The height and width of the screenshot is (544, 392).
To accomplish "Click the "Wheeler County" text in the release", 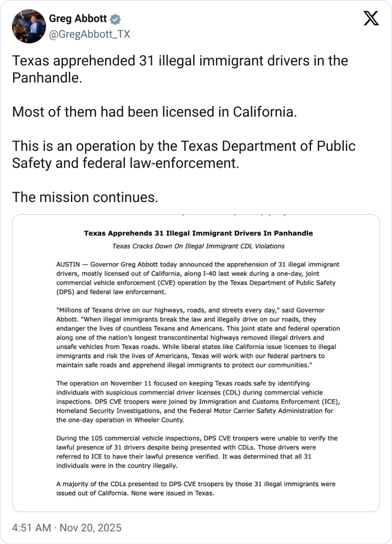I will click(x=159, y=420).
